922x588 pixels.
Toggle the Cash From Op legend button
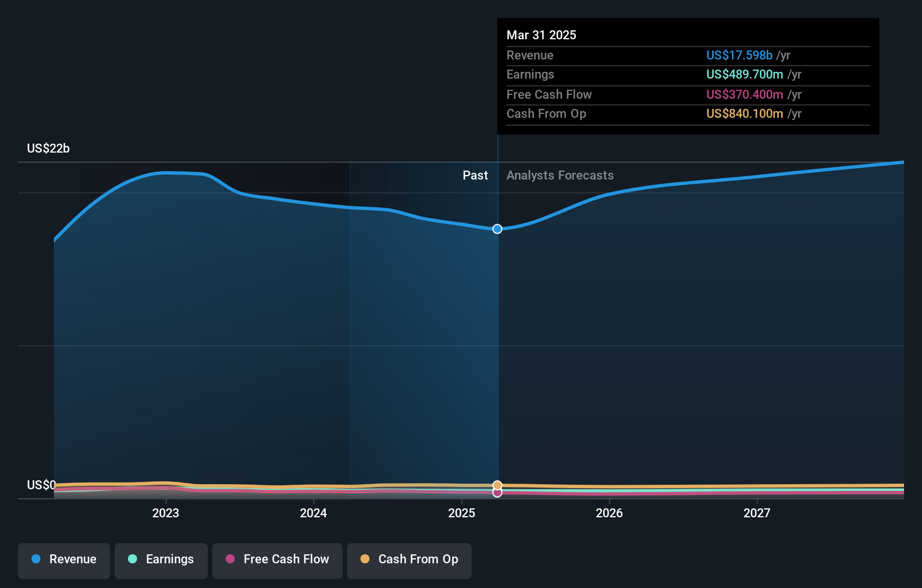(409, 561)
